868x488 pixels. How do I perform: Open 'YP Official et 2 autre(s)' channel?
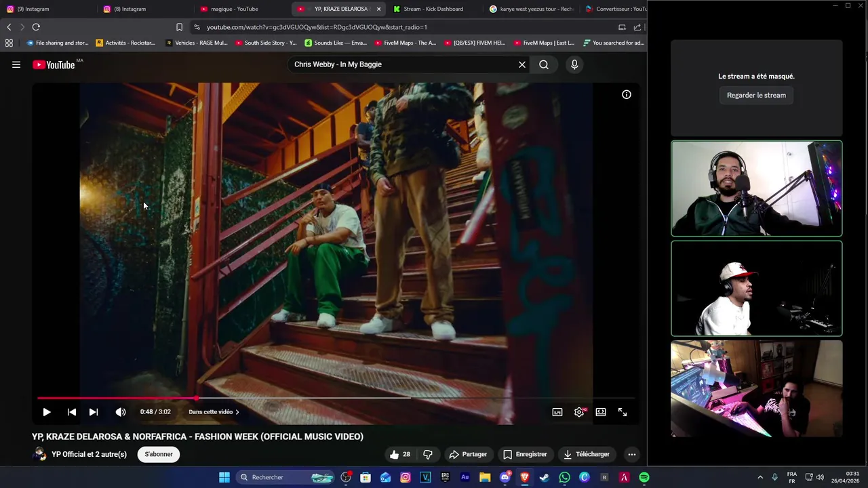pos(89,454)
